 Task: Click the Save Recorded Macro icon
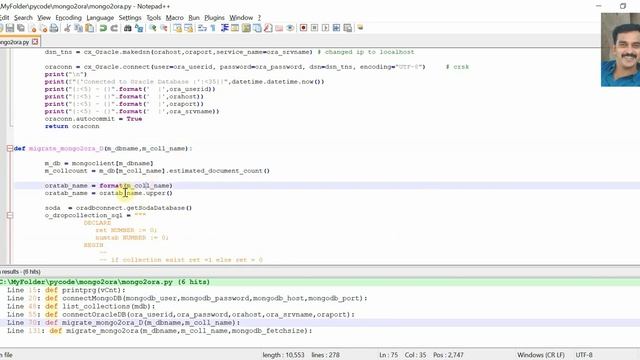click(347, 28)
